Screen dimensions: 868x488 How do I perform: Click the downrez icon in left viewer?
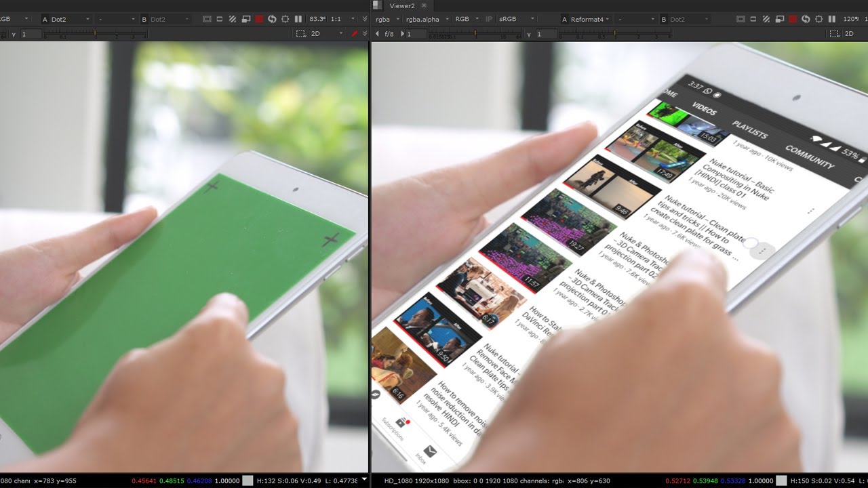coord(246,20)
